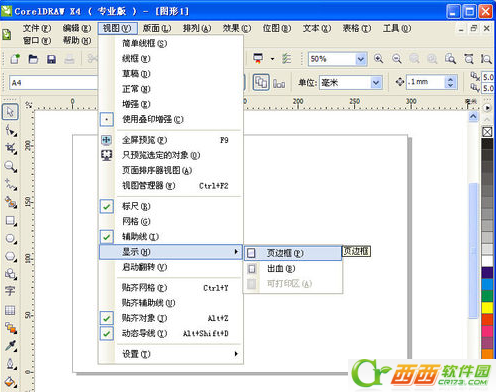Open the 版面 menu
The image size is (496, 392).
pos(156,29)
